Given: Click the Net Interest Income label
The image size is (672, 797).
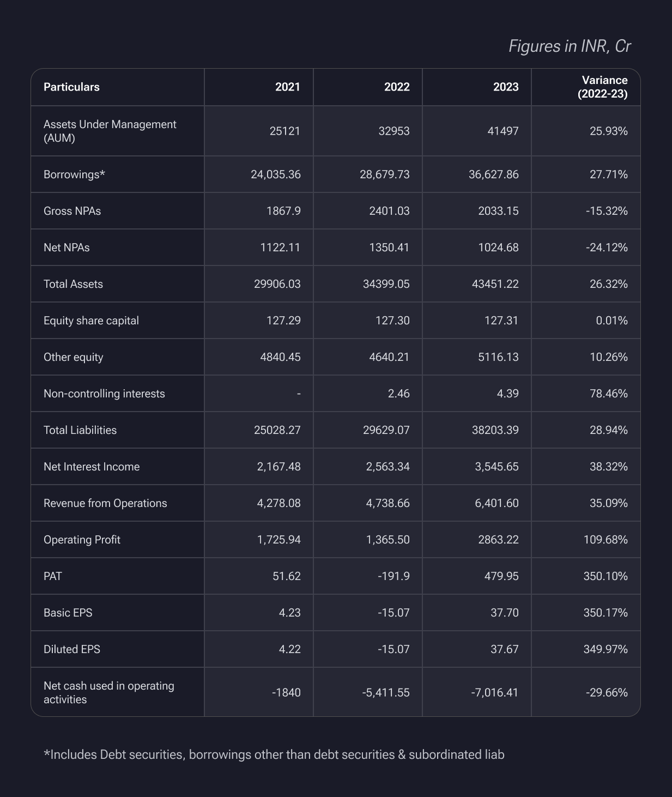Looking at the screenshot, I should [x=92, y=467].
